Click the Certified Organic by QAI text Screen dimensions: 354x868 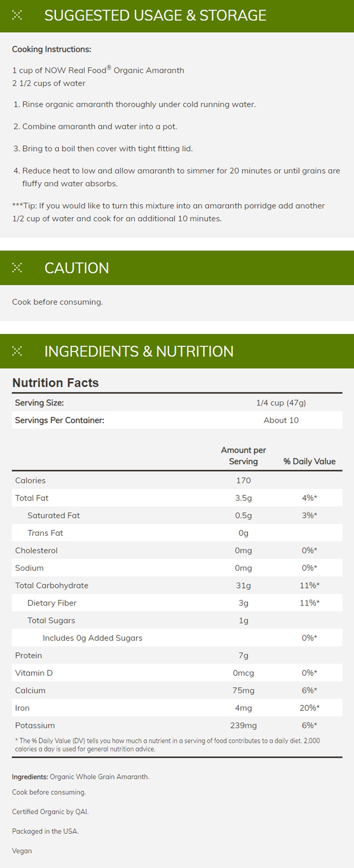(x=50, y=812)
